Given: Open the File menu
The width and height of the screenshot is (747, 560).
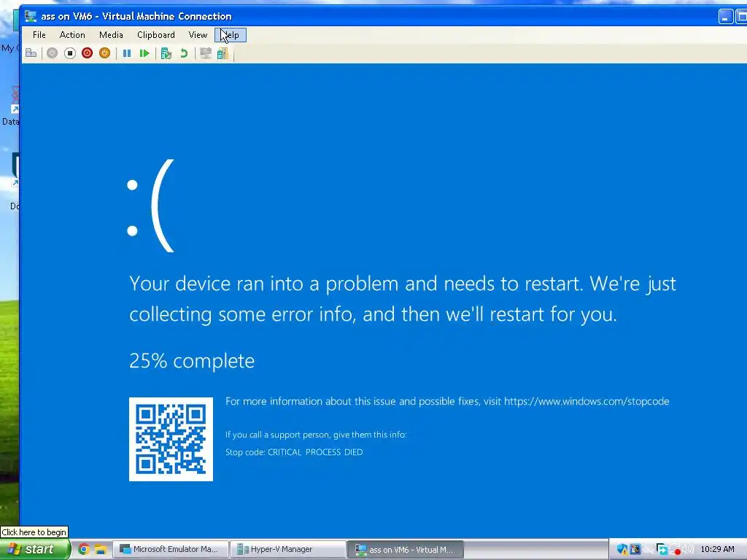Looking at the screenshot, I should (x=39, y=35).
